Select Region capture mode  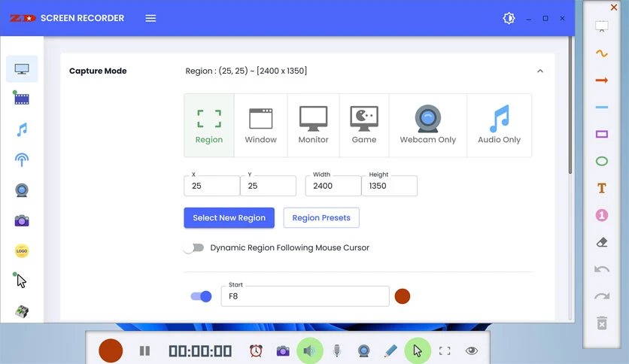(209, 126)
